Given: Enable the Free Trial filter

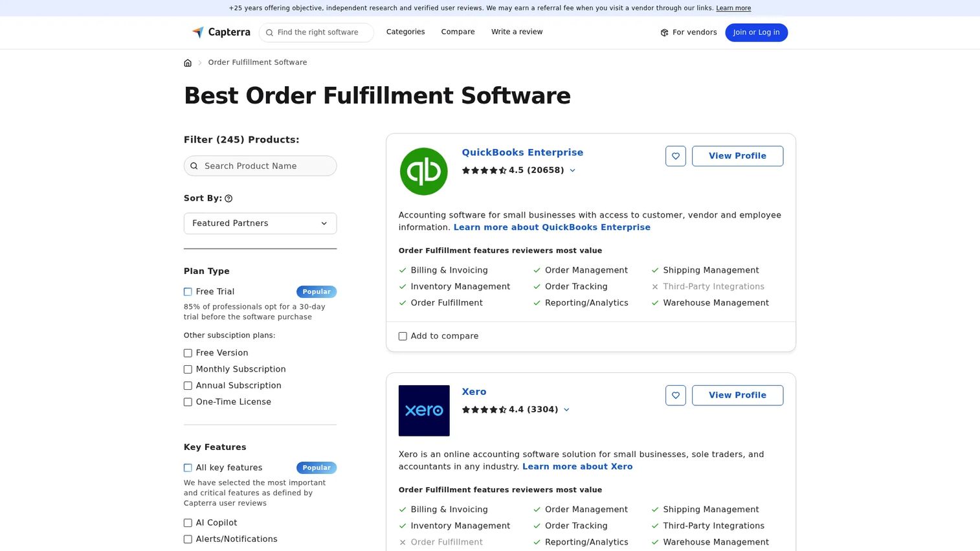Looking at the screenshot, I should click(188, 292).
